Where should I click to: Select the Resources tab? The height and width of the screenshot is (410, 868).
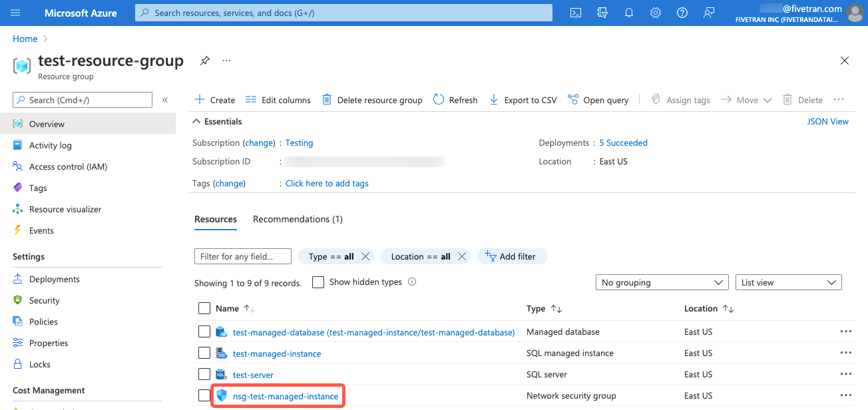216,219
